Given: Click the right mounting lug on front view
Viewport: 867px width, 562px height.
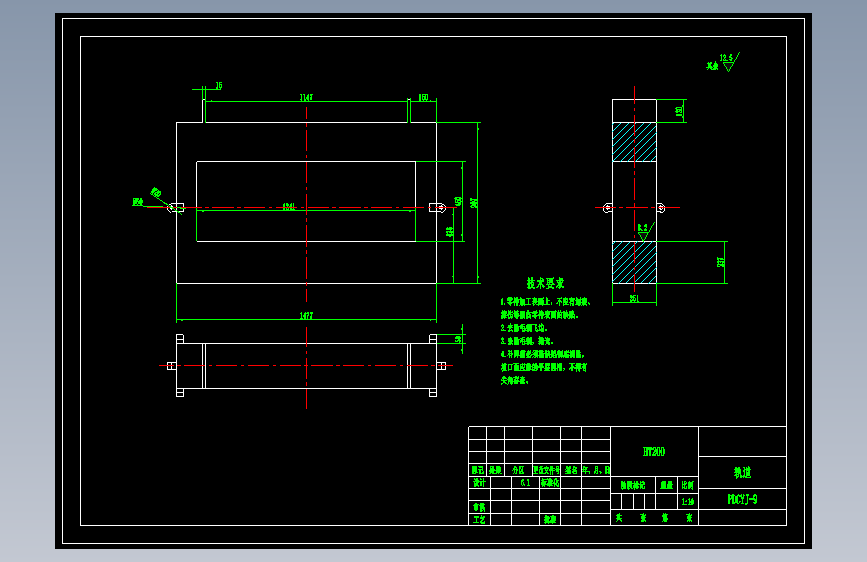Looking at the screenshot, I should [x=437, y=207].
